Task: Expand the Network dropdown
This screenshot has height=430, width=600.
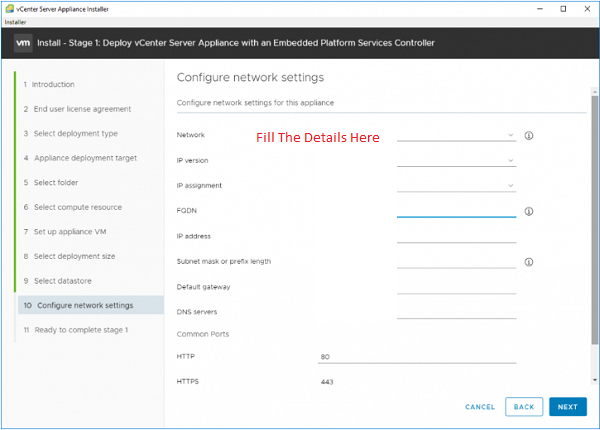Action: [x=457, y=135]
